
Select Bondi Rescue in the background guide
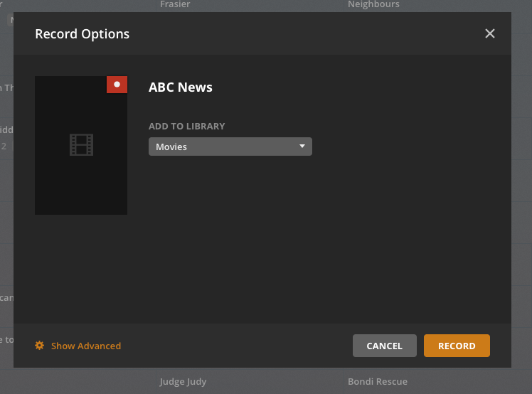378,381
